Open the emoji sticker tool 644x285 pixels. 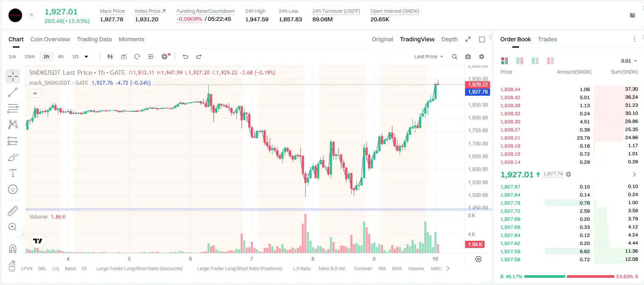tap(13, 189)
